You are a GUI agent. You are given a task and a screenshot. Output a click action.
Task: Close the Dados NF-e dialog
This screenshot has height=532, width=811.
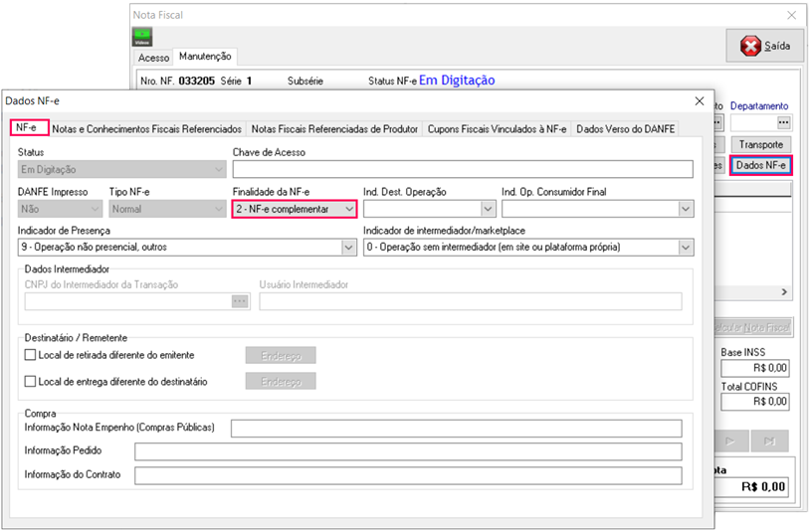point(698,100)
